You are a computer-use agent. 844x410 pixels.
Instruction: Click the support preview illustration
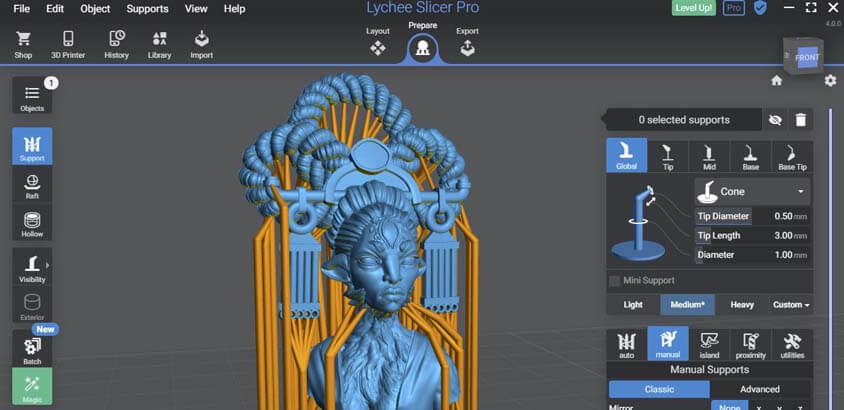point(641,225)
